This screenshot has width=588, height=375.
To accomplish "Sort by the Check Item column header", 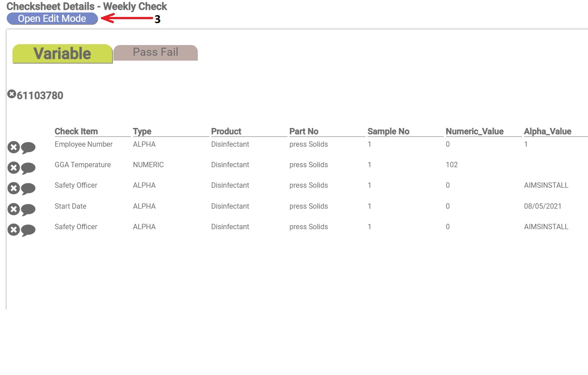I will tap(76, 131).
